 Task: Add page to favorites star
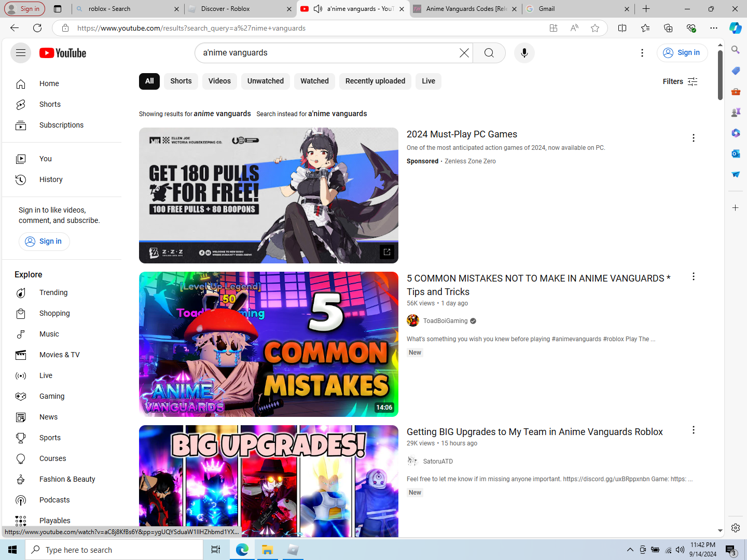595,28
